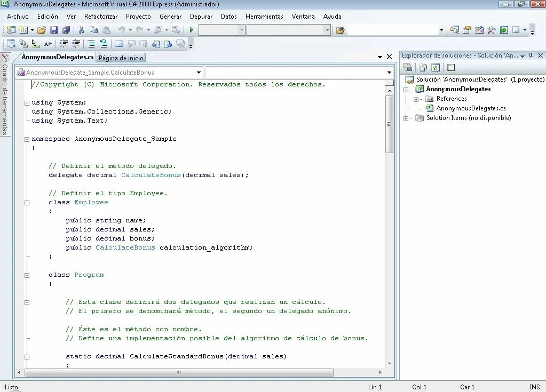Image resolution: width=546 pixels, height=392 pixels.
Task: Click the Redo arrow icon
Action: click(x=139, y=30)
